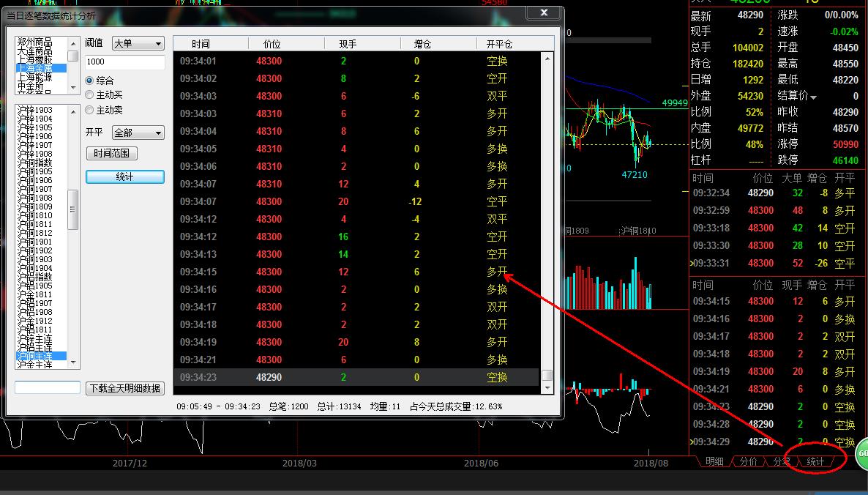Select the 综合 radio button
This screenshot has height=495, width=868.
[90, 81]
